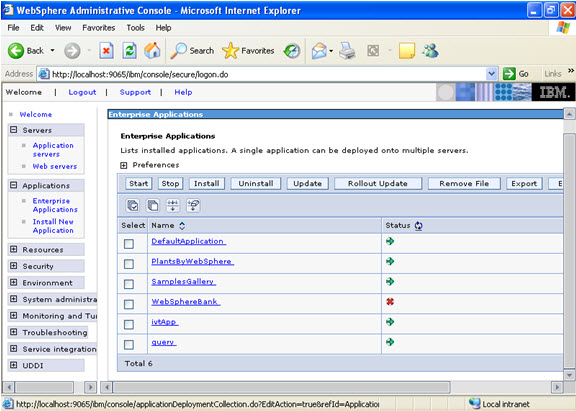The height and width of the screenshot is (411, 576).
Task: Stop page loading with red X icon
Action: tap(106, 51)
